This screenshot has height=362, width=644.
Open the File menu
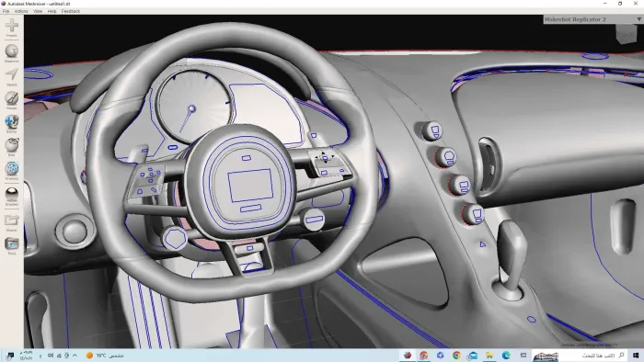6,11
